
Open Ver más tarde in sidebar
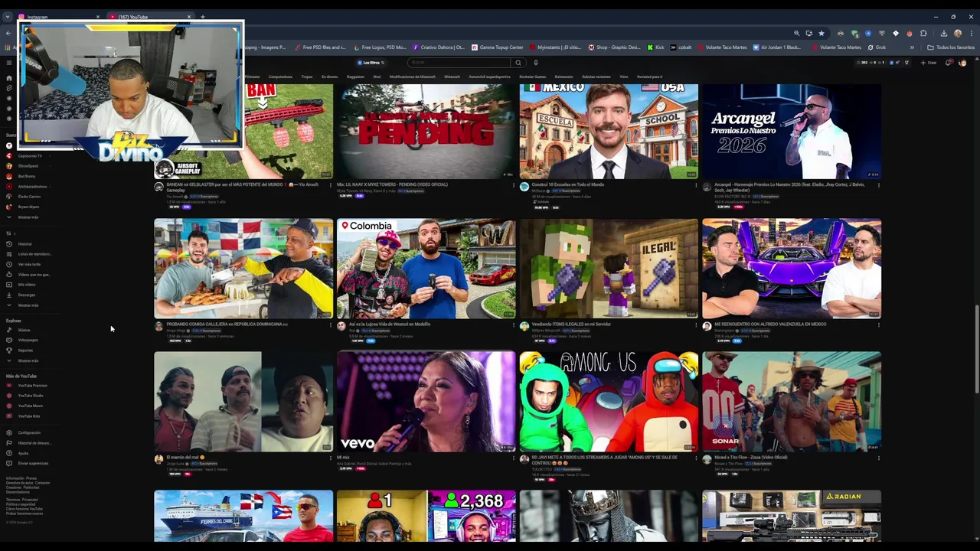point(29,264)
